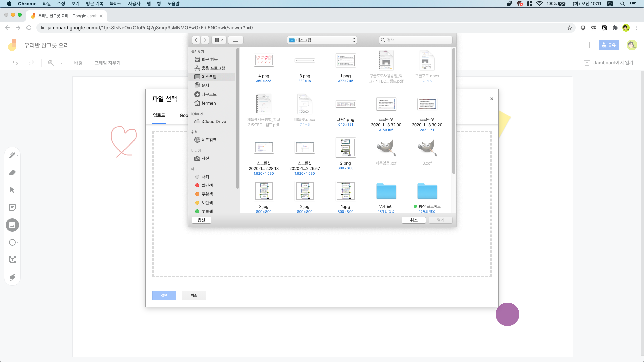Select the eraser tool

(x=12, y=173)
